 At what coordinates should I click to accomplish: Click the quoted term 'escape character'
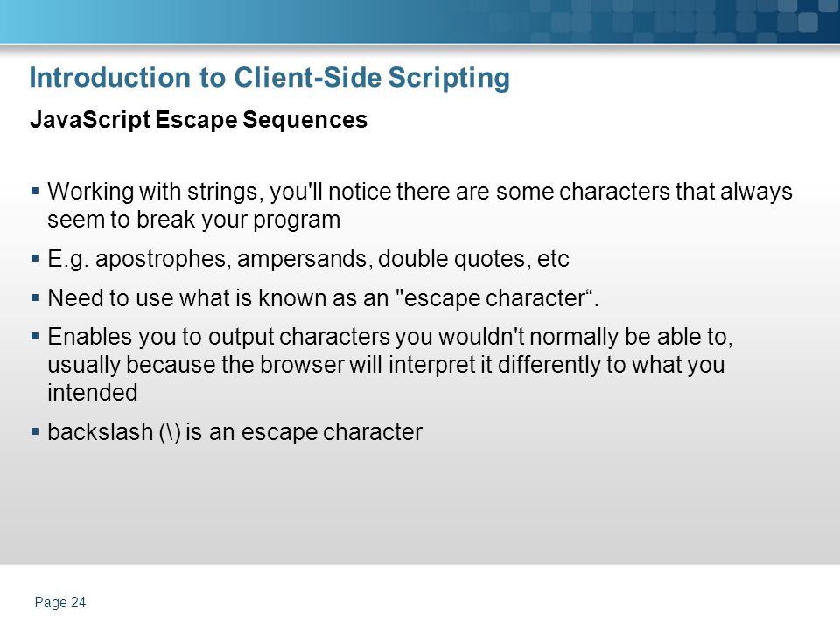493,298
